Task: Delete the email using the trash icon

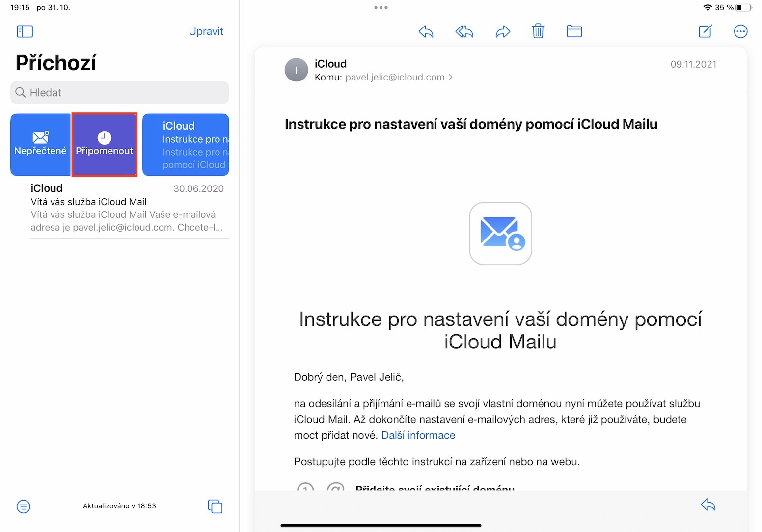Action: [538, 31]
